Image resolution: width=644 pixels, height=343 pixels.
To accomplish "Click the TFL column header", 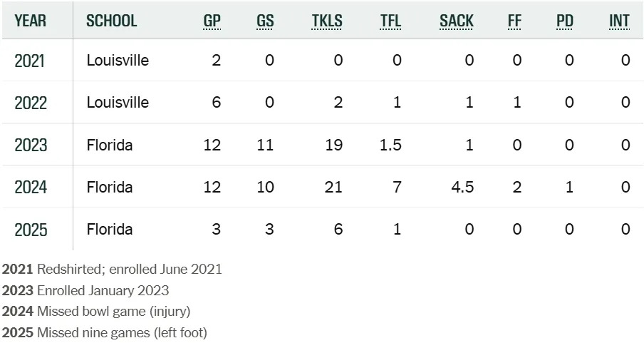I will click(391, 21).
